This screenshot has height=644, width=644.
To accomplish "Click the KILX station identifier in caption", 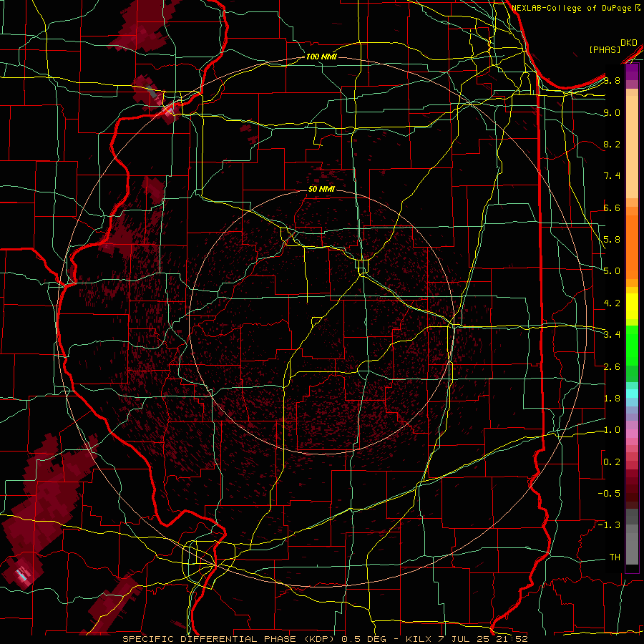I will coord(418,639).
